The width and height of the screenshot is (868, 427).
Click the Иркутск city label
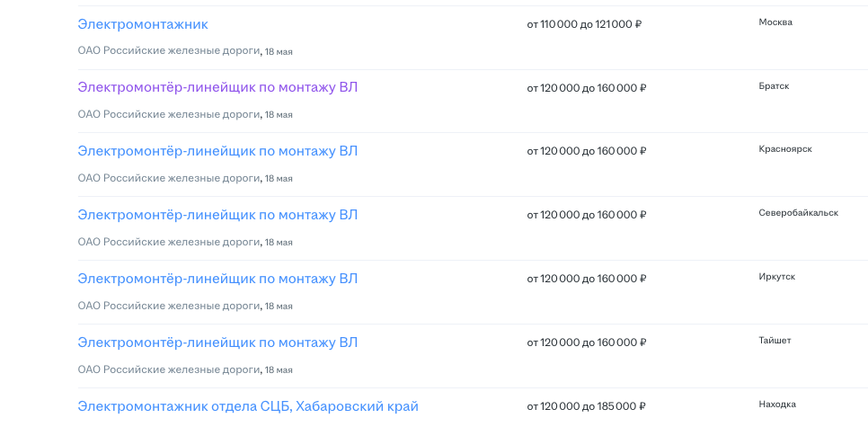point(776,276)
